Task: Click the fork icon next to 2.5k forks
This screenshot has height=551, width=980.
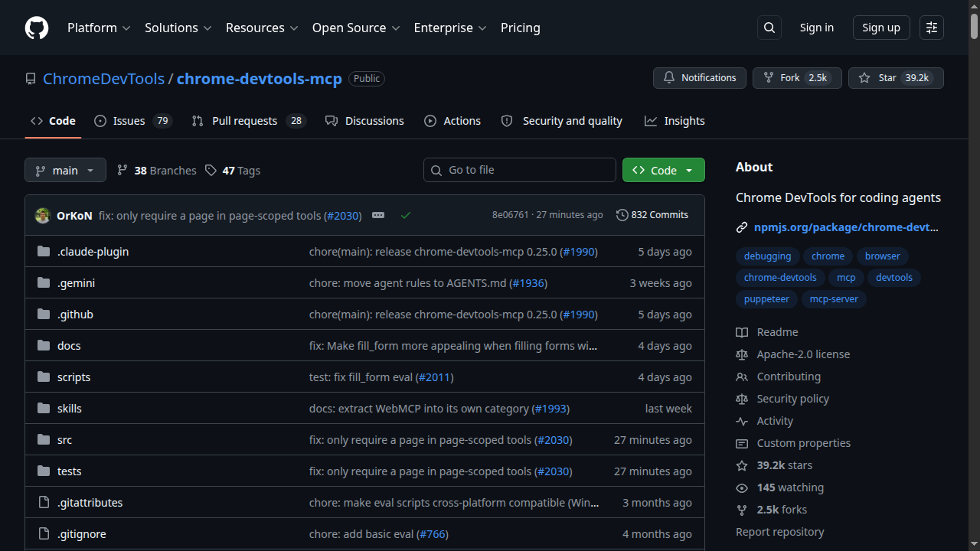Action: tap(742, 510)
